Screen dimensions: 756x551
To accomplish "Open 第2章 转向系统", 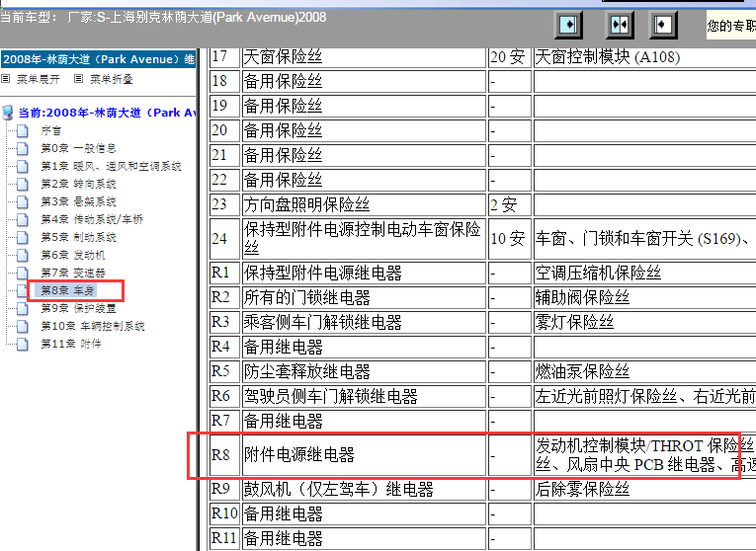I will pyautogui.click(x=78, y=184).
